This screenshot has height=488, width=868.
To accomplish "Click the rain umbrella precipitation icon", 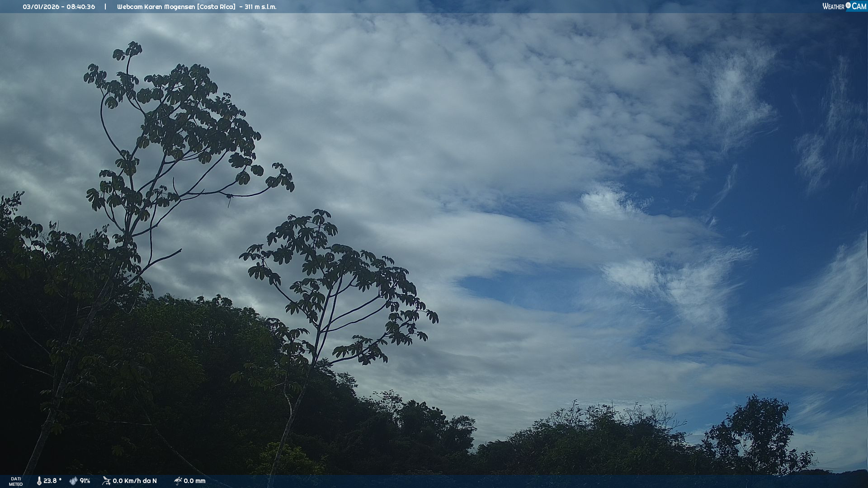I will (x=178, y=481).
